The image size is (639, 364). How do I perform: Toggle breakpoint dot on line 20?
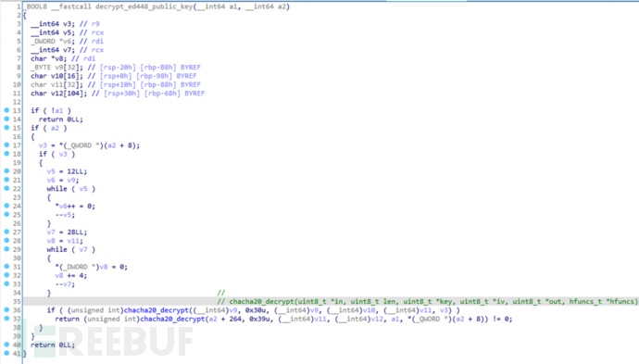point(6,170)
